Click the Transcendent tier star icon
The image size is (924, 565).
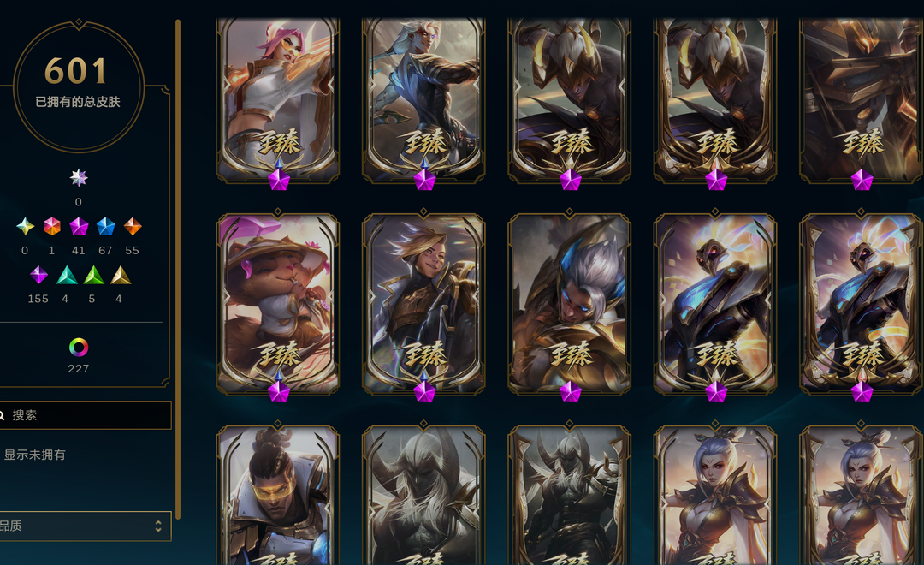tap(79, 177)
